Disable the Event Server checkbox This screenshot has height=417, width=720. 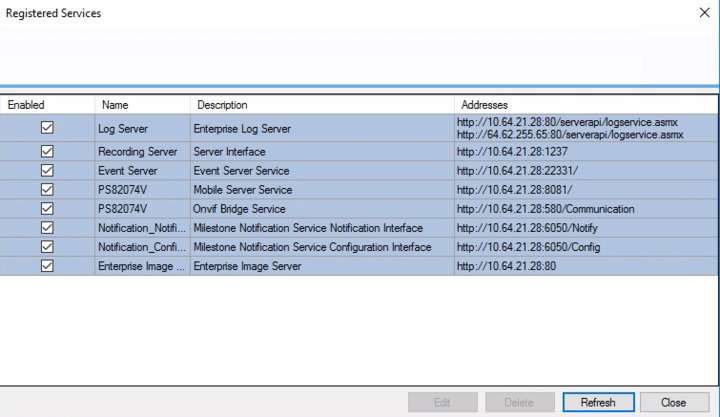point(47,171)
